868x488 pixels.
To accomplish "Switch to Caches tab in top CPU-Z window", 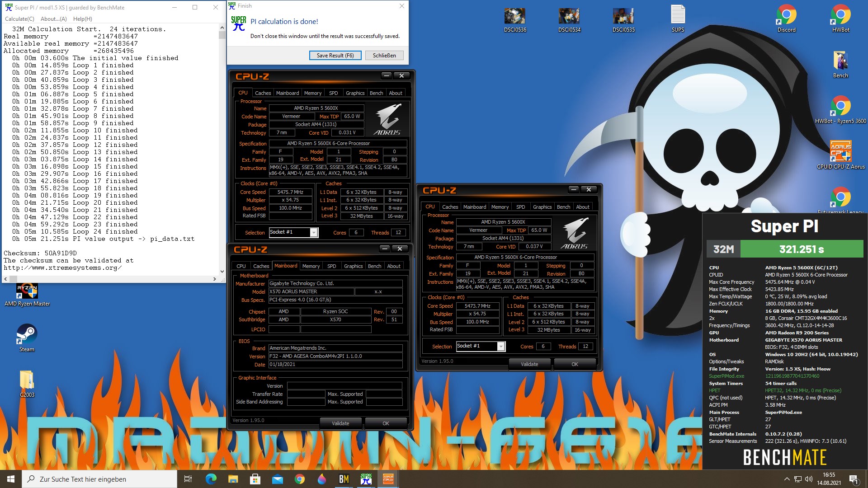I will (x=263, y=93).
